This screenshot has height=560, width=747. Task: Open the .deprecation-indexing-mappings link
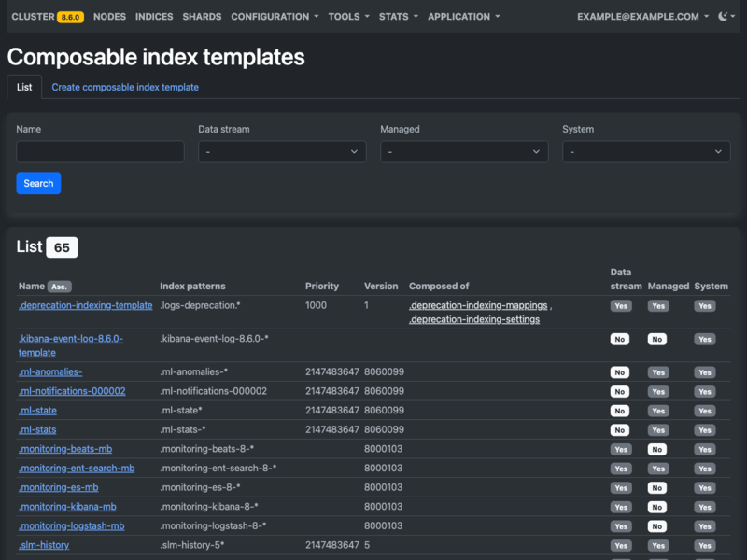pyautogui.click(x=478, y=305)
